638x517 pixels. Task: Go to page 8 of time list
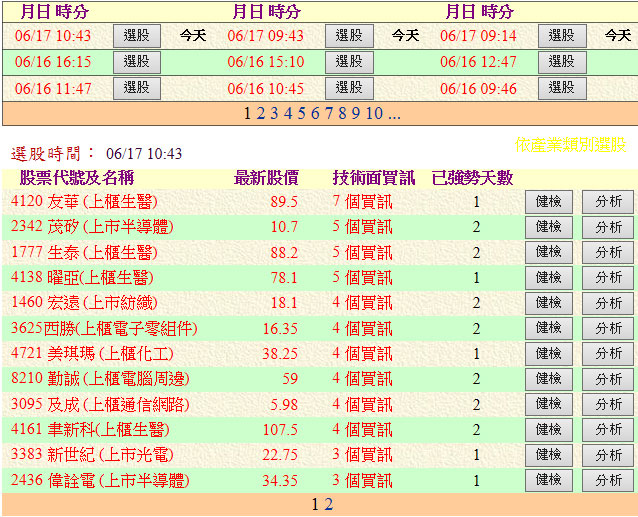(342, 113)
